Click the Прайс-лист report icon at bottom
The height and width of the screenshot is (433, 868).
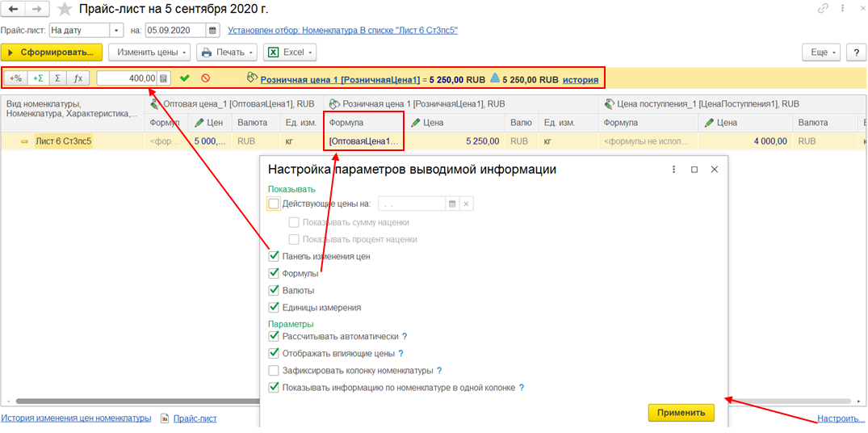point(165,418)
